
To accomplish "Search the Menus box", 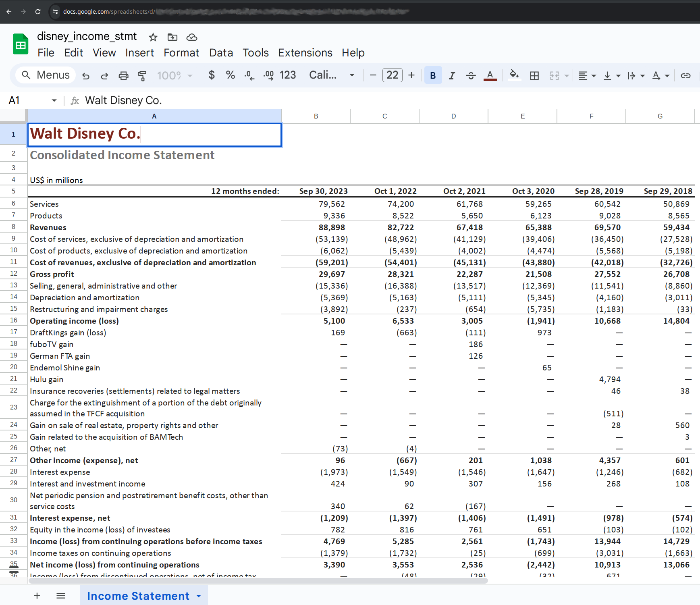I will (46, 75).
